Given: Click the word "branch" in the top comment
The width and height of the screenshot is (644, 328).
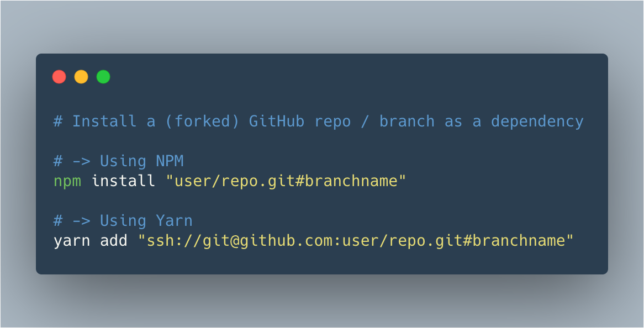Looking at the screenshot, I should coord(407,121).
